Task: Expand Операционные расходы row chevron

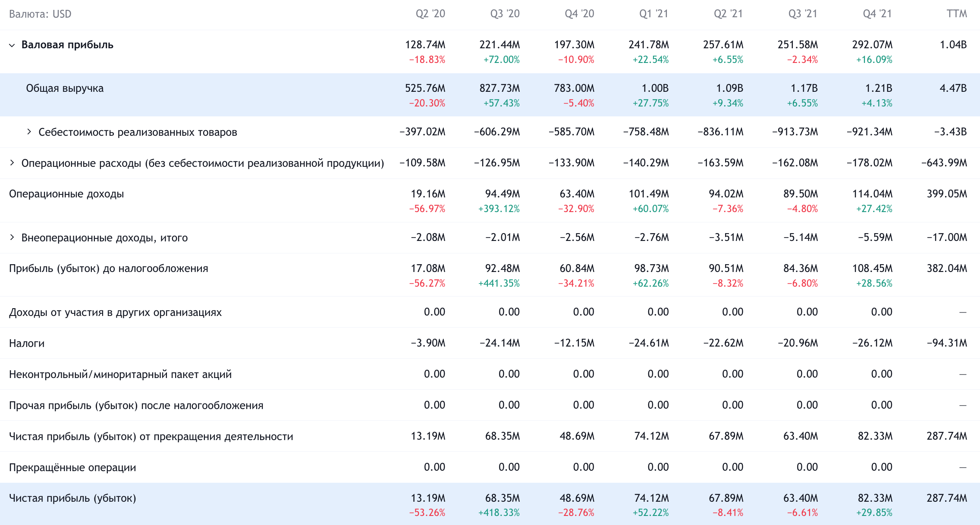Action: point(12,163)
